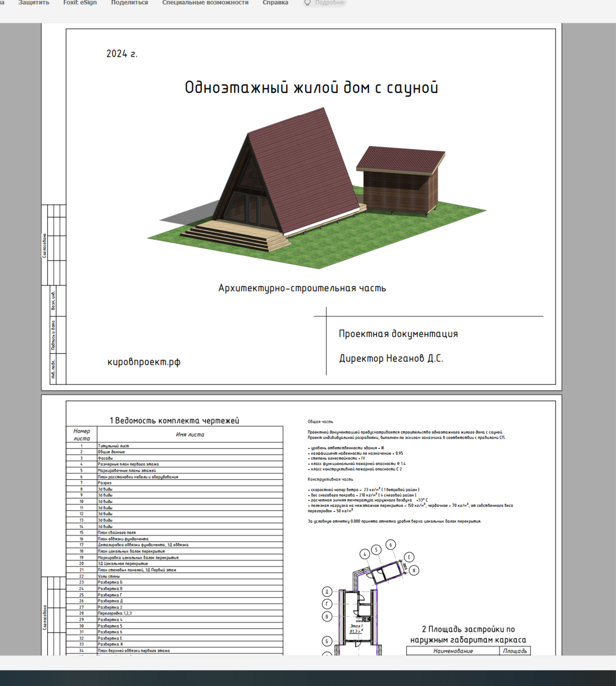The width and height of the screenshot is (616, 686).
Task: Select the 'План свайного поля' row
Action: click(x=175, y=533)
